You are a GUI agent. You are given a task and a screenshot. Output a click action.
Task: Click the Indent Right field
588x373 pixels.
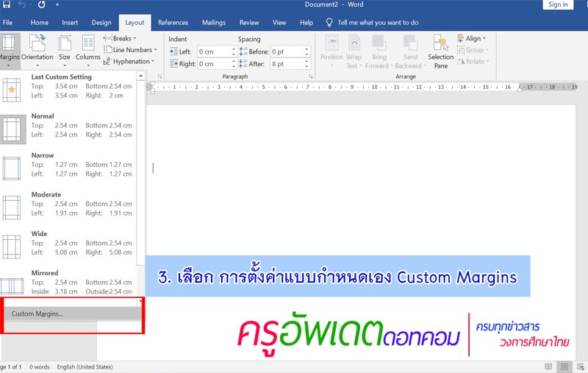click(x=214, y=64)
